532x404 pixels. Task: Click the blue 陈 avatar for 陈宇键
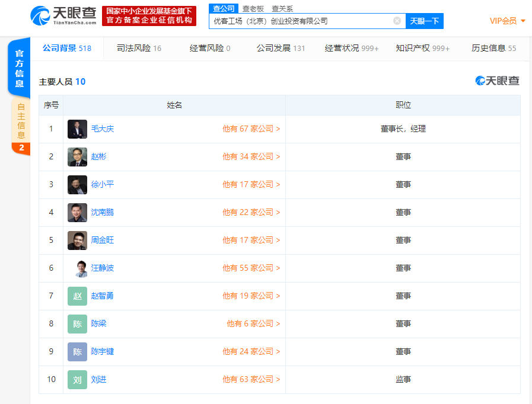coord(77,352)
